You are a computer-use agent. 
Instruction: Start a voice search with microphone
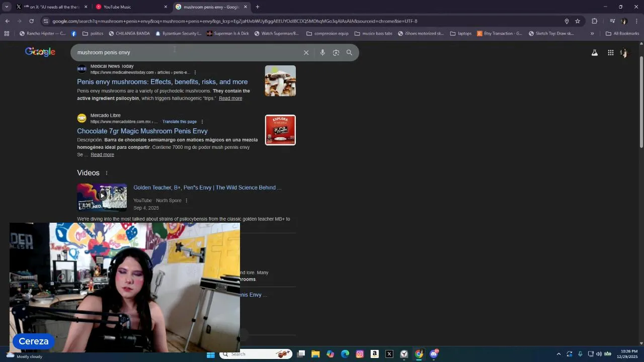tap(323, 52)
